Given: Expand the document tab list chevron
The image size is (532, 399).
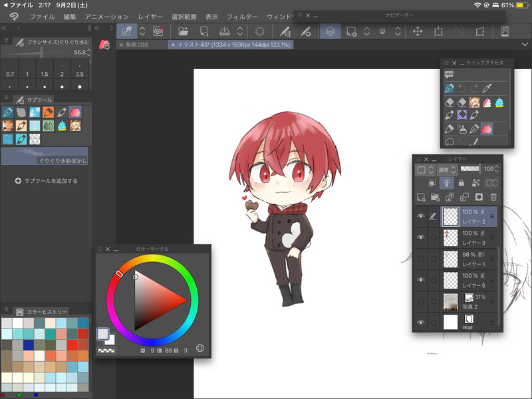Looking at the screenshot, I should tap(525, 45).
